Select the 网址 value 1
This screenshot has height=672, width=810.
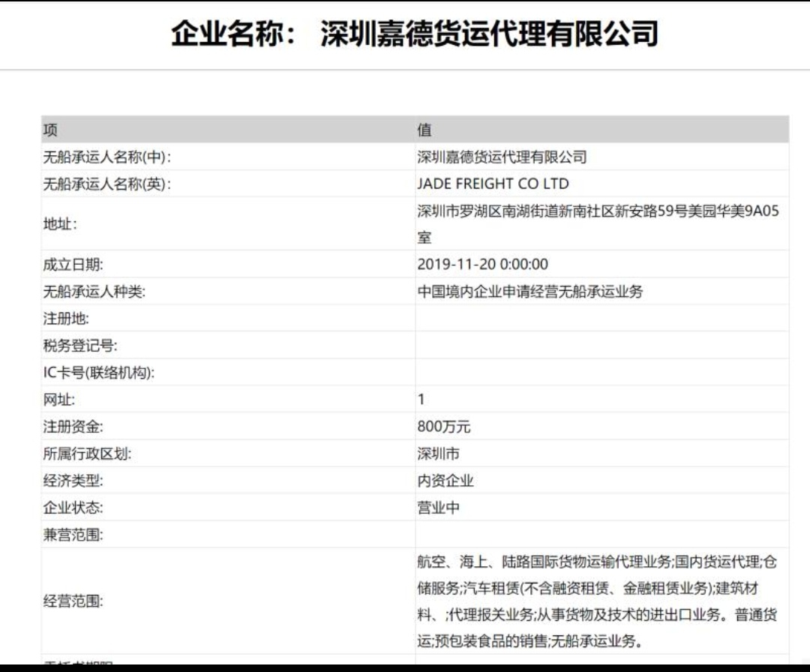coord(421,399)
